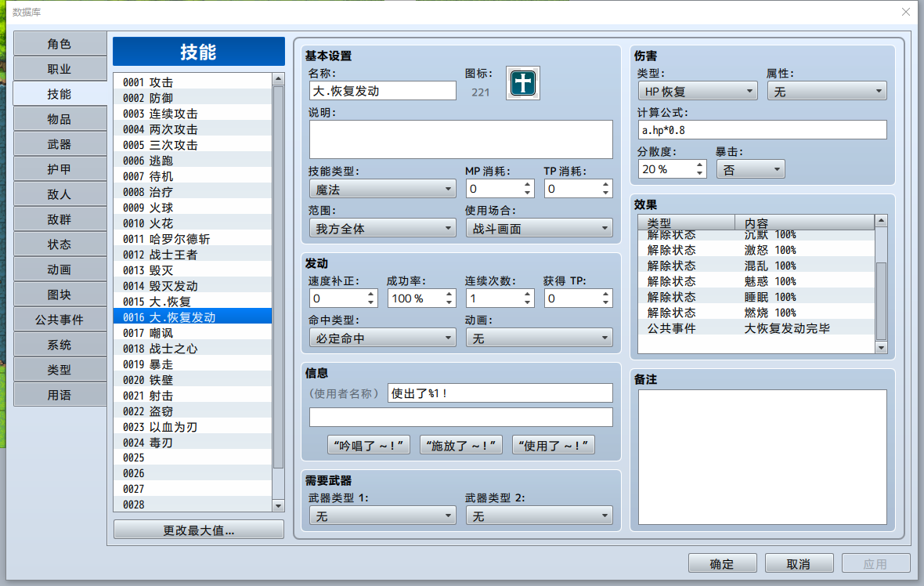Select skill 0023 以血为刃
Screen dimensions: 924x586
point(193,427)
